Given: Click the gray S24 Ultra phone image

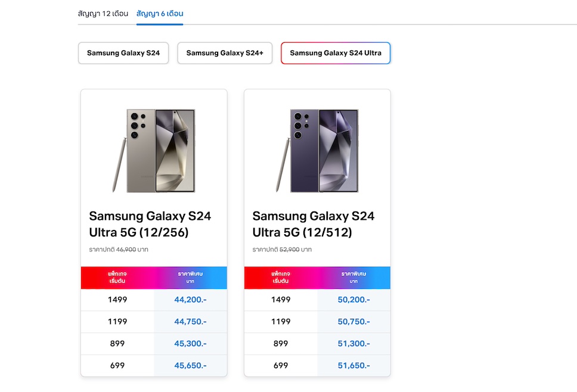Looking at the screenshot, I should coord(154,150).
